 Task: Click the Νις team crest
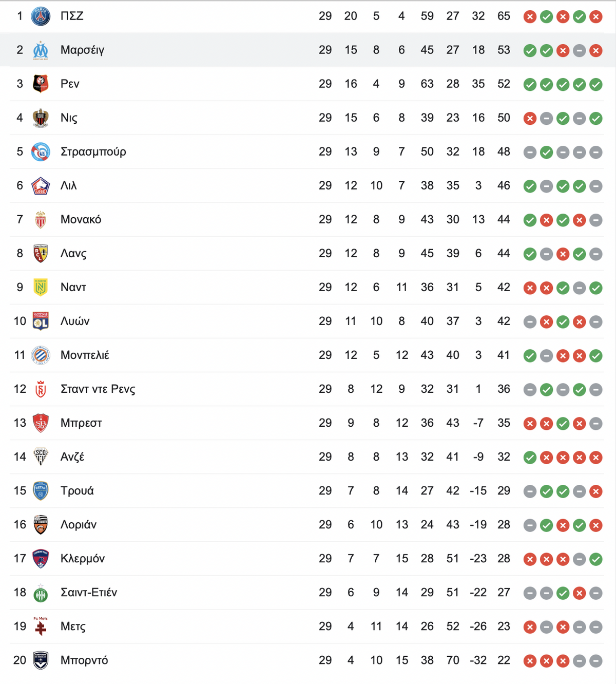point(41,118)
